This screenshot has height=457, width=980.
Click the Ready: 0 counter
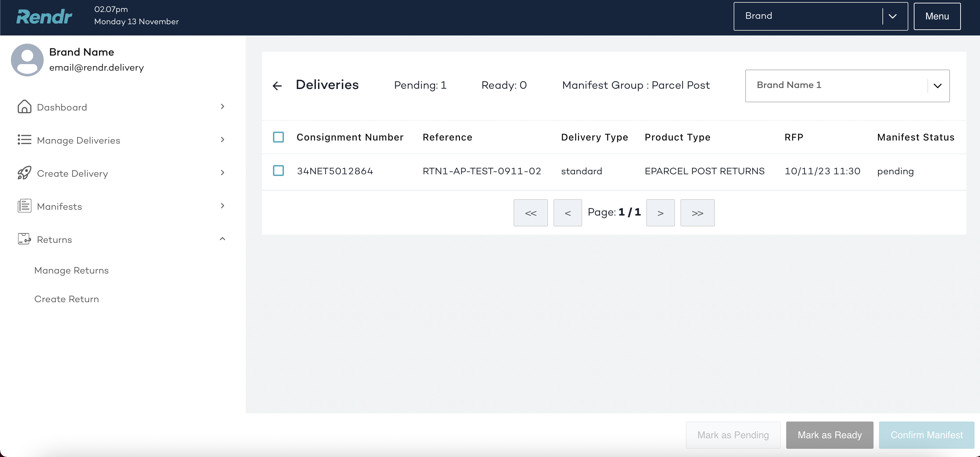pyautogui.click(x=504, y=86)
